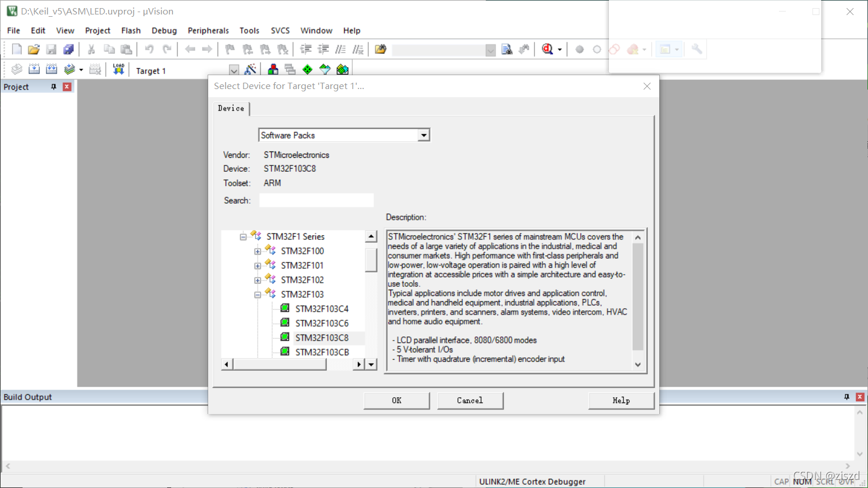Viewport: 868px width, 488px height.
Task: Click Navigate Forwards arrow
Action: click(207, 50)
